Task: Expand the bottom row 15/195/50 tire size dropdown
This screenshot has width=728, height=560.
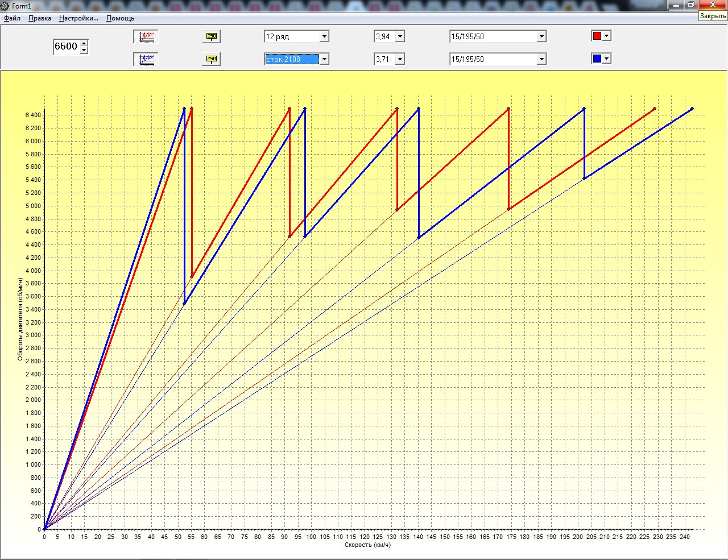Action: [541, 59]
